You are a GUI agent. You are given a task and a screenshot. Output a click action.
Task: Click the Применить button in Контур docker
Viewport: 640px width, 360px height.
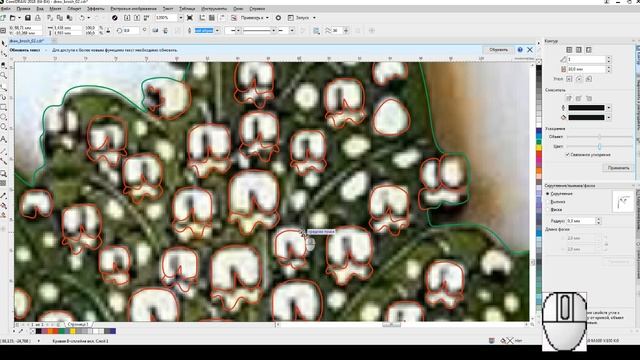tap(618, 168)
